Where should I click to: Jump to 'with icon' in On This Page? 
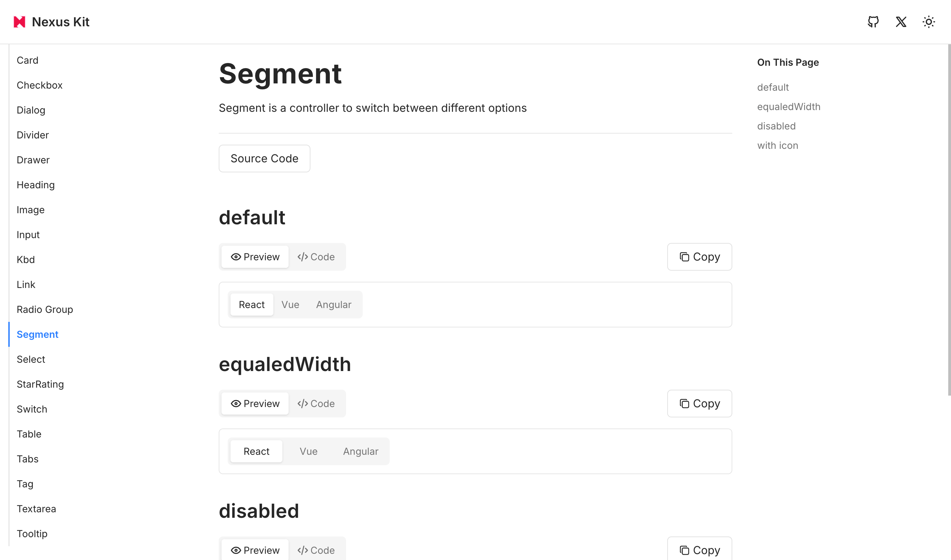click(x=777, y=146)
